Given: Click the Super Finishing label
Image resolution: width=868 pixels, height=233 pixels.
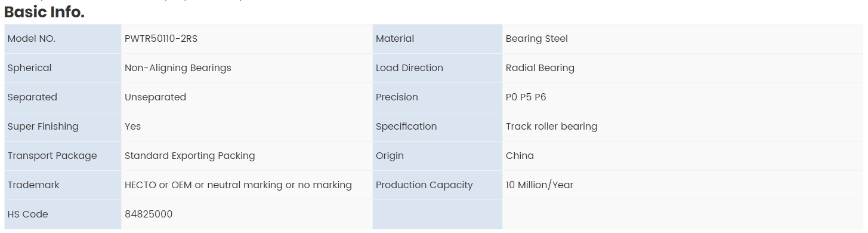Looking at the screenshot, I should coord(43,127).
